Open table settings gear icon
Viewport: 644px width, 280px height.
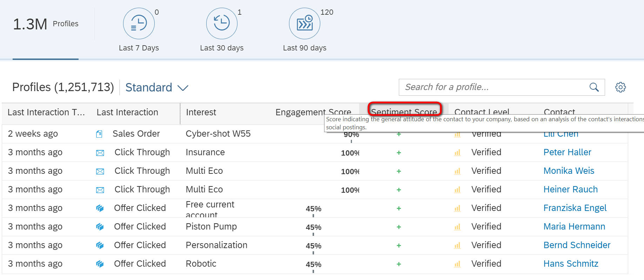(620, 87)
